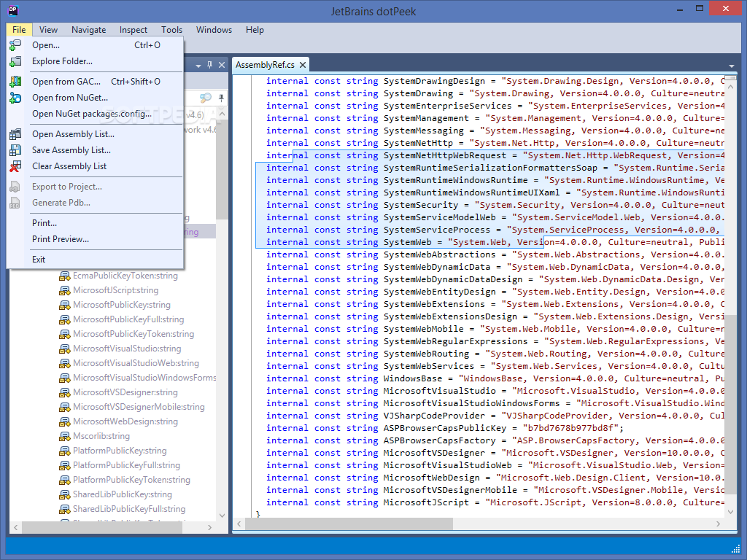Choose Open... from the File menu
Screen dimensions: 747x560
pyautogui.click(x=96, y=45)
